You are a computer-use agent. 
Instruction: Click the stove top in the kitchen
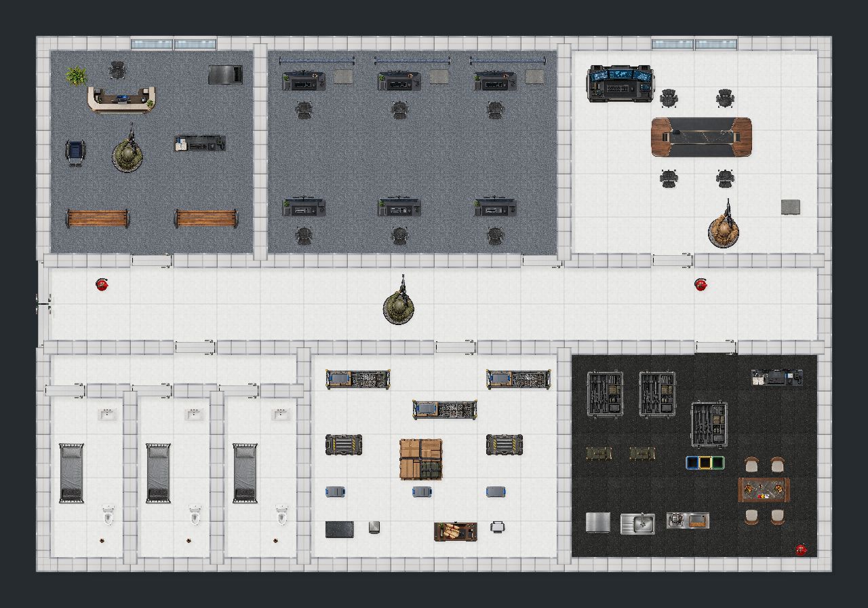[688, 520]
